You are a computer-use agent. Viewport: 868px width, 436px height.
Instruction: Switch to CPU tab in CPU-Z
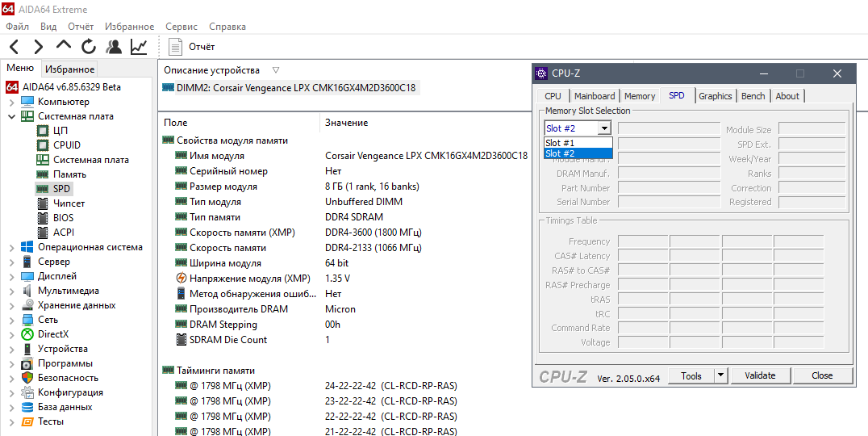pos(553,96)
